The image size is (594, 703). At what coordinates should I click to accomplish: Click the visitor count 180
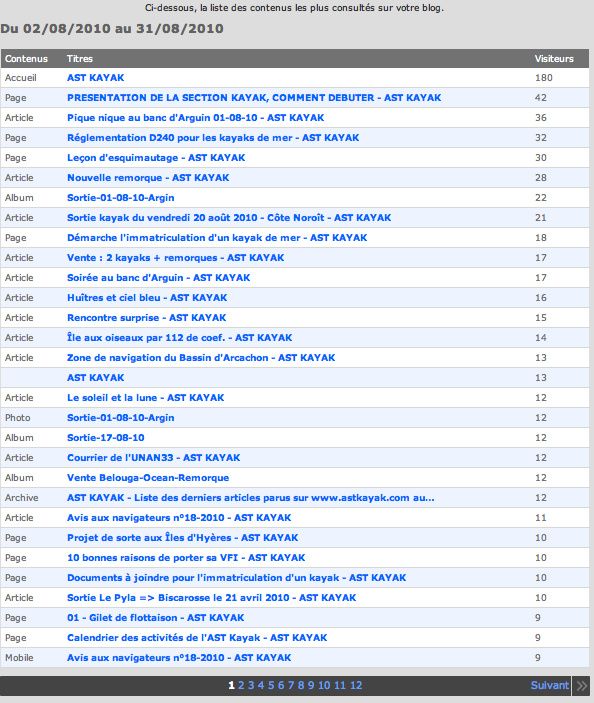543,78
